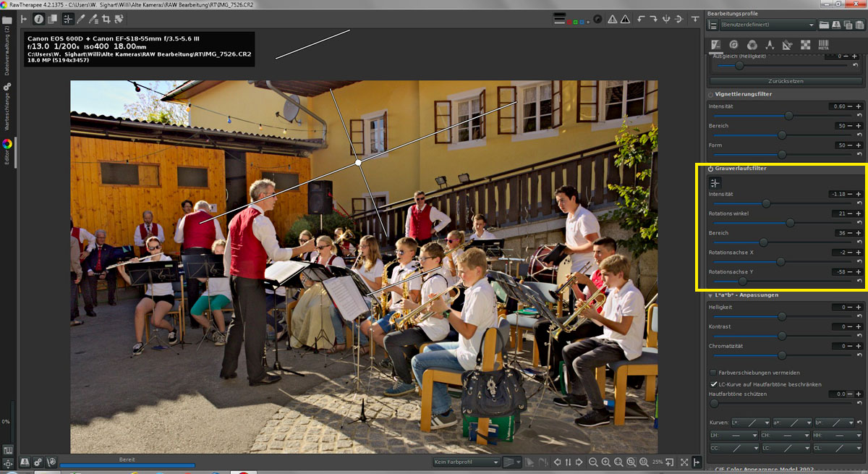
Task: Rotate the image left
Action: pyautogui.click(x=641, y=19)
